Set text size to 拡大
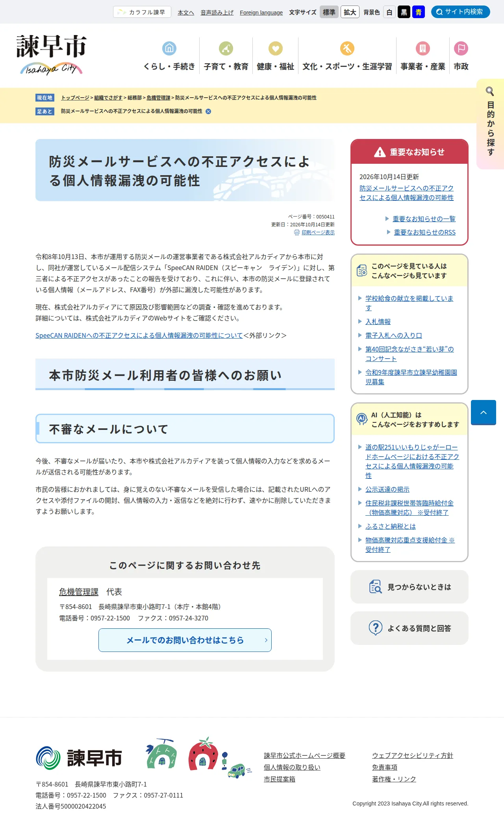 [350, 12]
